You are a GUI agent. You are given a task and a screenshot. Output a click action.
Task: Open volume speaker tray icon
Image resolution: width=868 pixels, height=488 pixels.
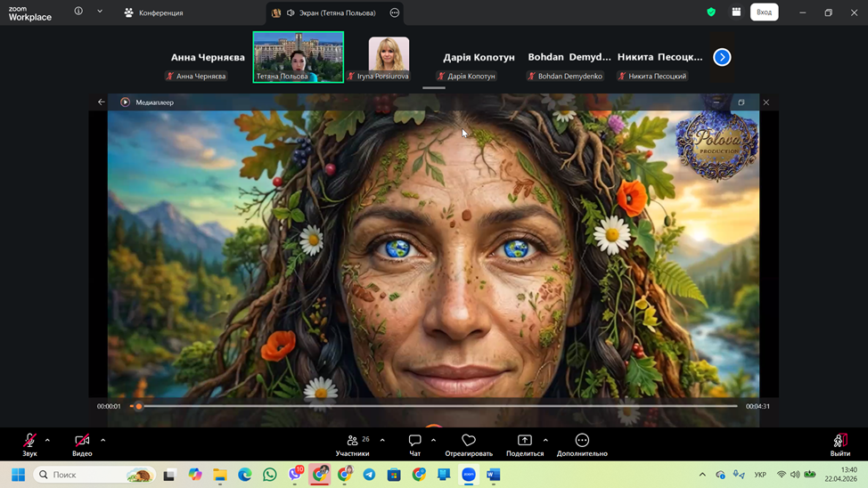(x=796, y=475)
